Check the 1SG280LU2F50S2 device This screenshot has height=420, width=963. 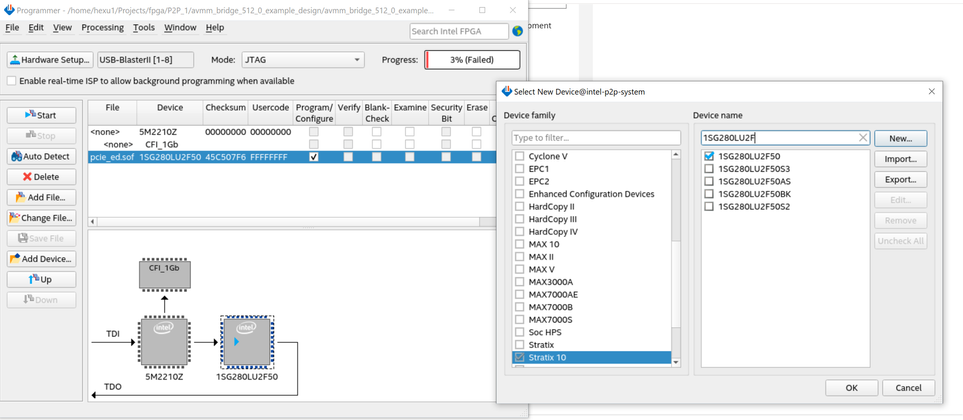[x=709, y=206]
